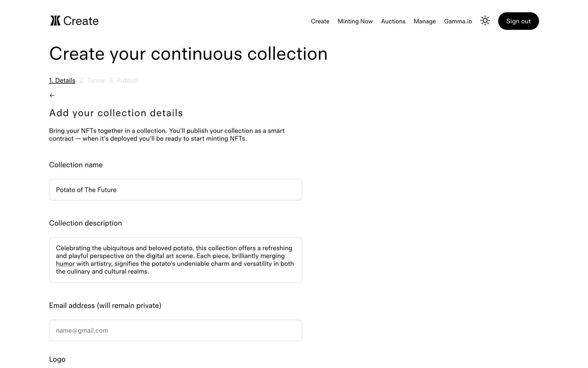Click the underlined word humor in description
This screenshot has width=588, height=368.
(x=65, y=264)
